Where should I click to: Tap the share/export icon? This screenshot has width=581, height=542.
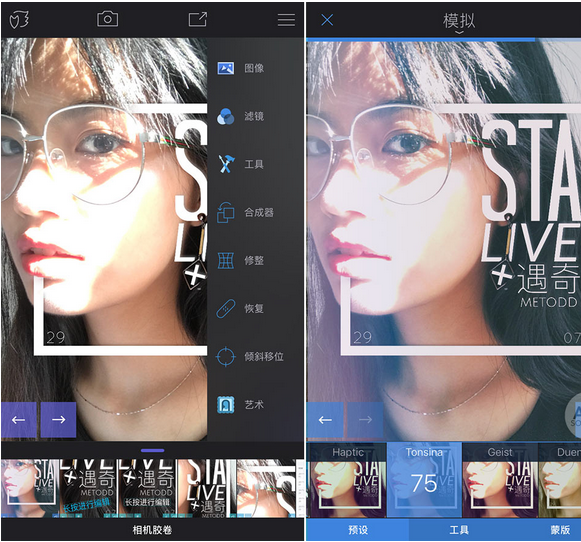pyautogui.click(x=197, y=19)
